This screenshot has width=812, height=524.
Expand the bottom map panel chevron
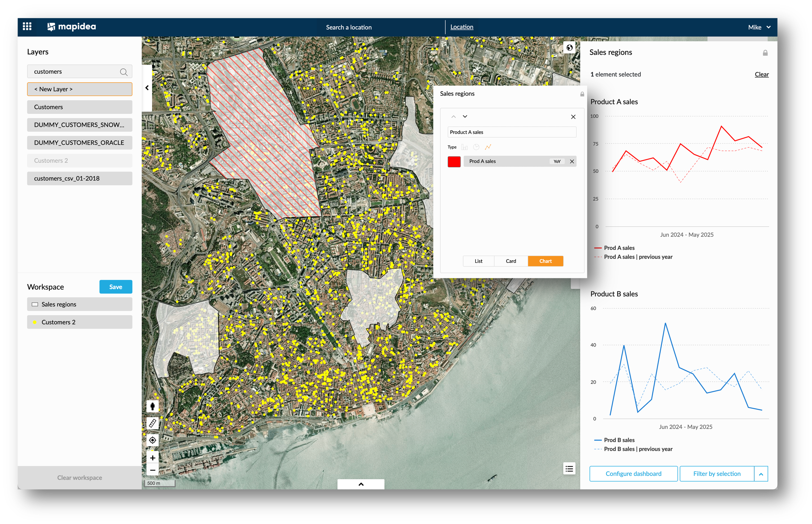click(x=361, y=484)
